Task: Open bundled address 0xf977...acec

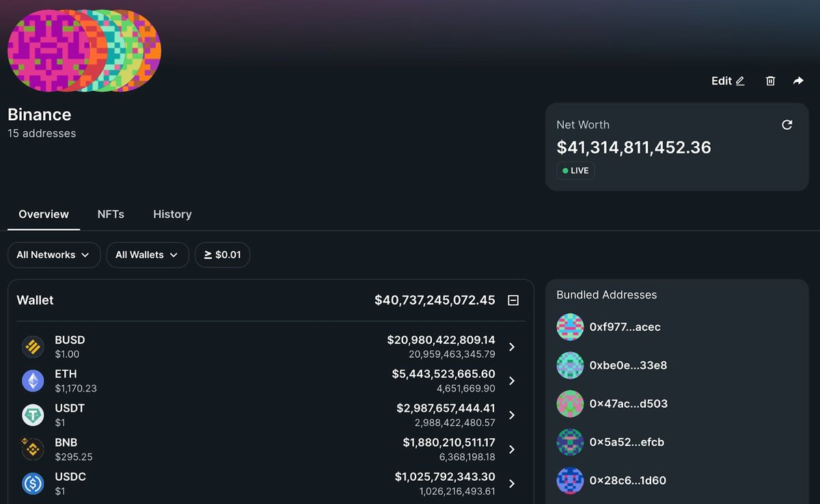Action: (625, 327)
